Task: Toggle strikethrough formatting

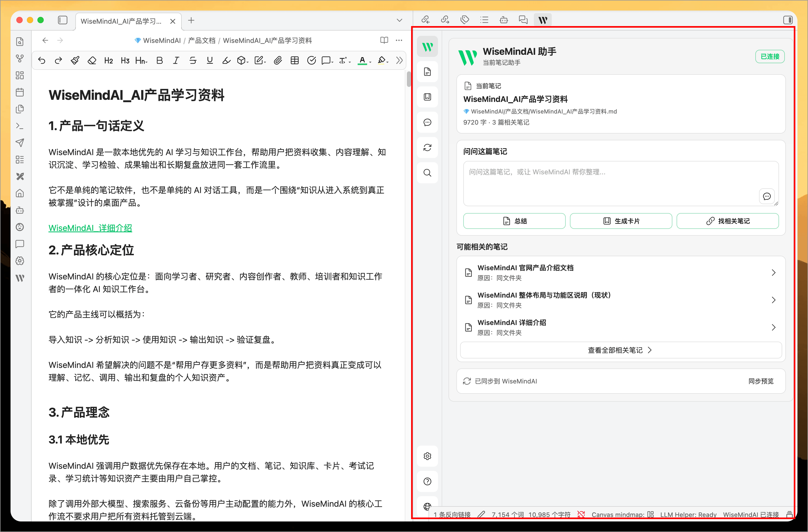Action: (193, 60)
